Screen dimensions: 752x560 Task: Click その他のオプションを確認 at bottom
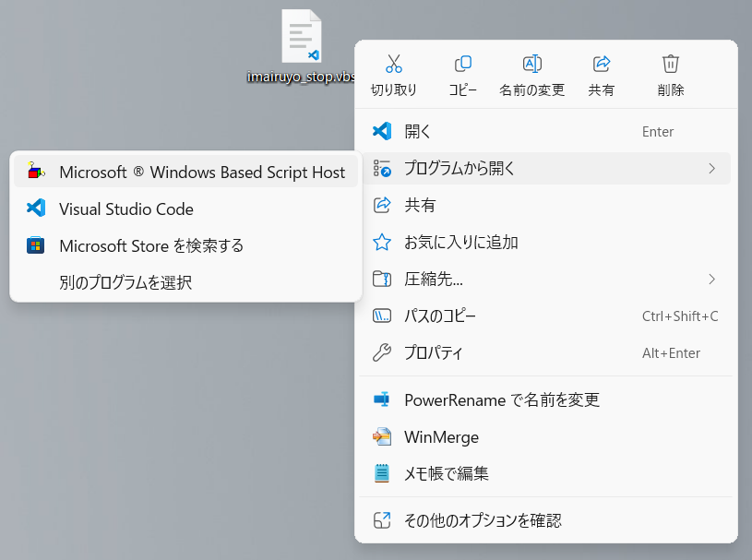pos(546,520)
